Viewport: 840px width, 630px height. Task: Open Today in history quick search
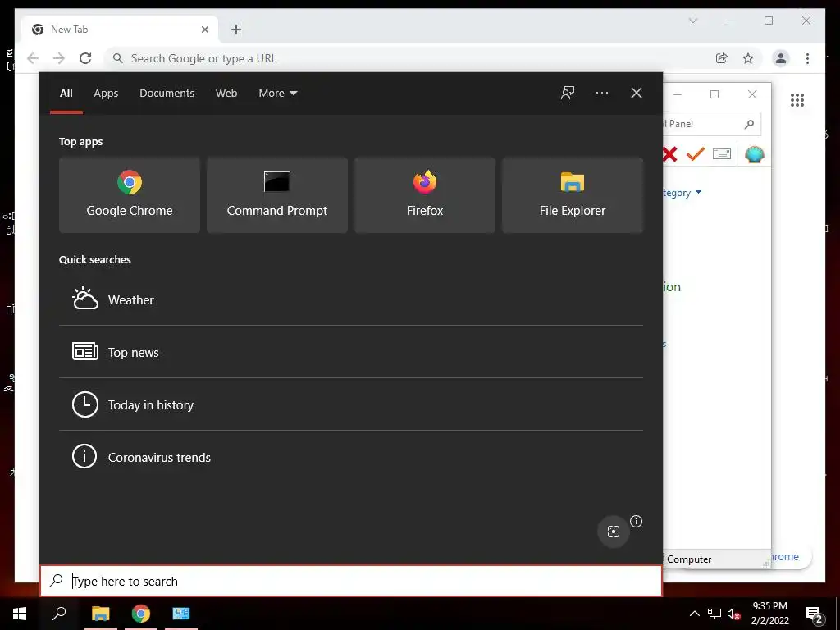(x=351, y=404)
